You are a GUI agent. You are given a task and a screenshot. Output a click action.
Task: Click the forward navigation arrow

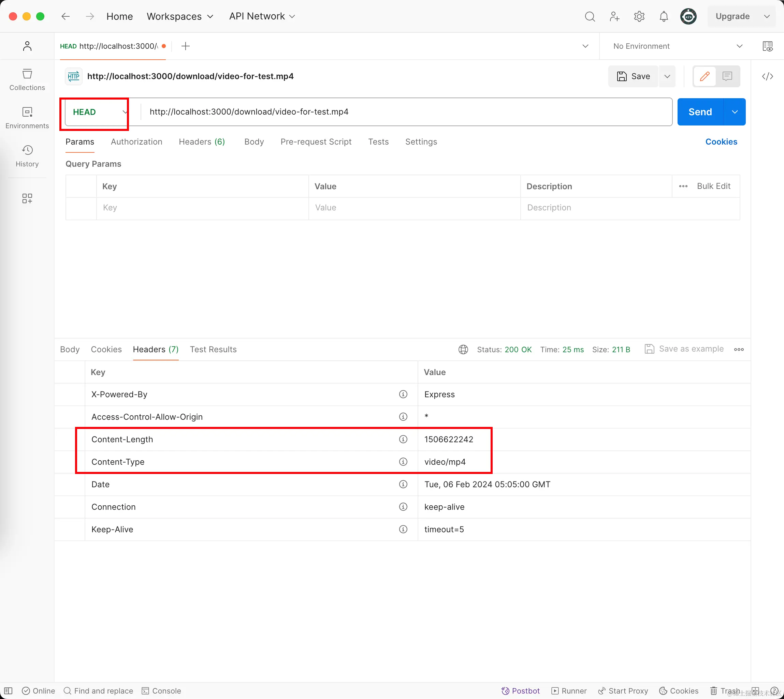pyautogui.click(x=90, y=16)
